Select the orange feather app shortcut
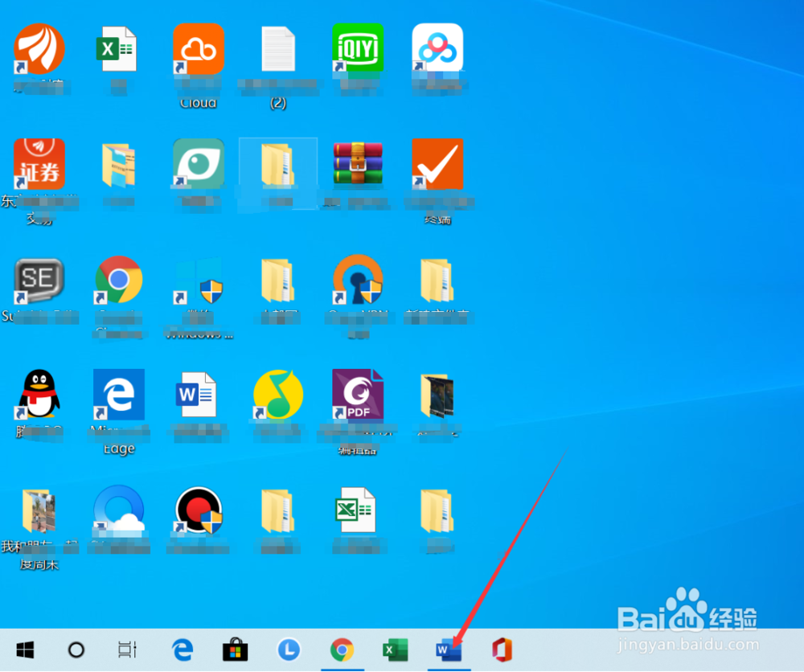This screenshot has height=672, width=804. [39, 49]
